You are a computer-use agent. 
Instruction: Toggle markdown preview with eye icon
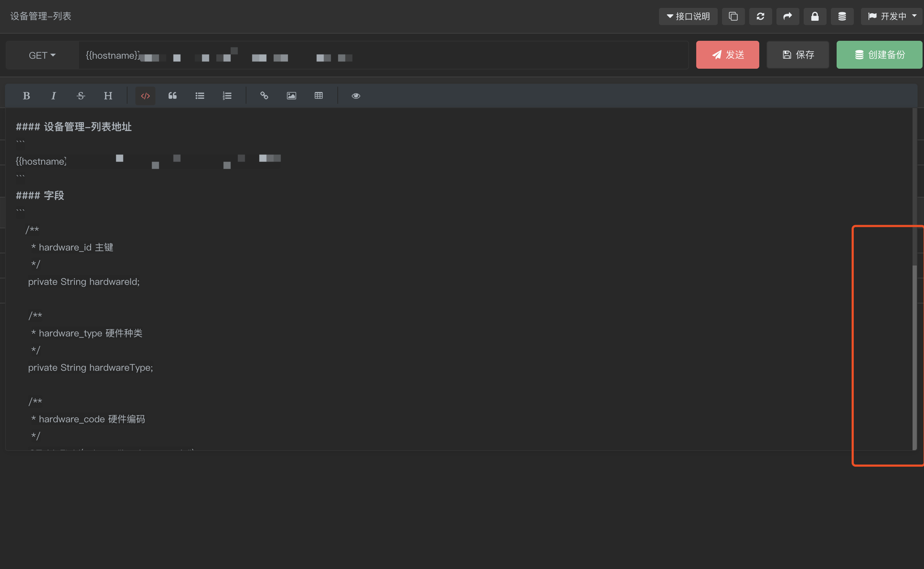(356, 96)
